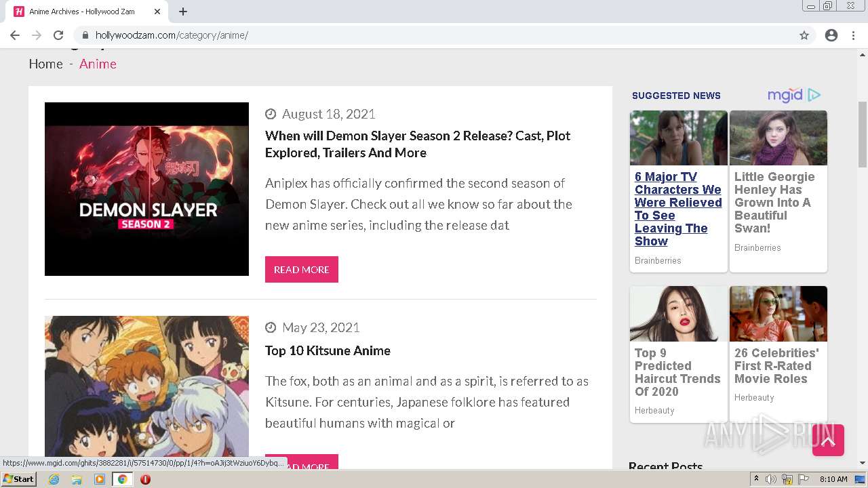Click the 6 Major TV Characters image
The width and height of the screenshot is (868, 488).
point(678,138)
